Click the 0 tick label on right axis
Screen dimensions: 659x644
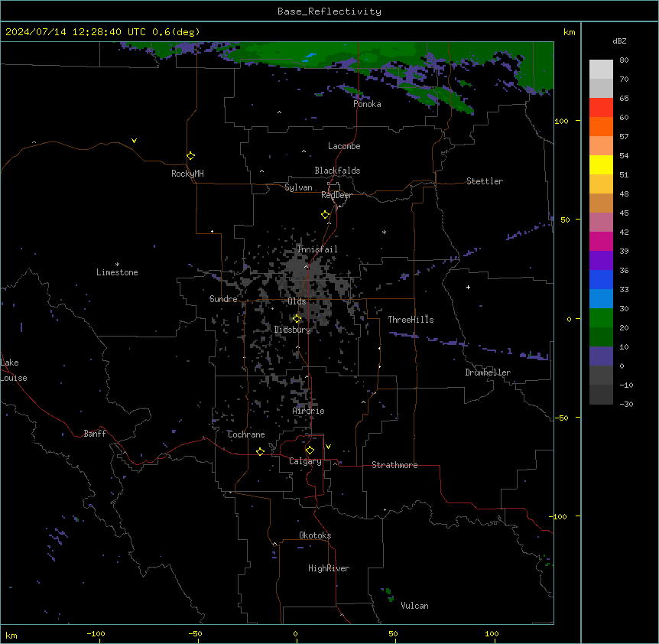pos(569,319)
